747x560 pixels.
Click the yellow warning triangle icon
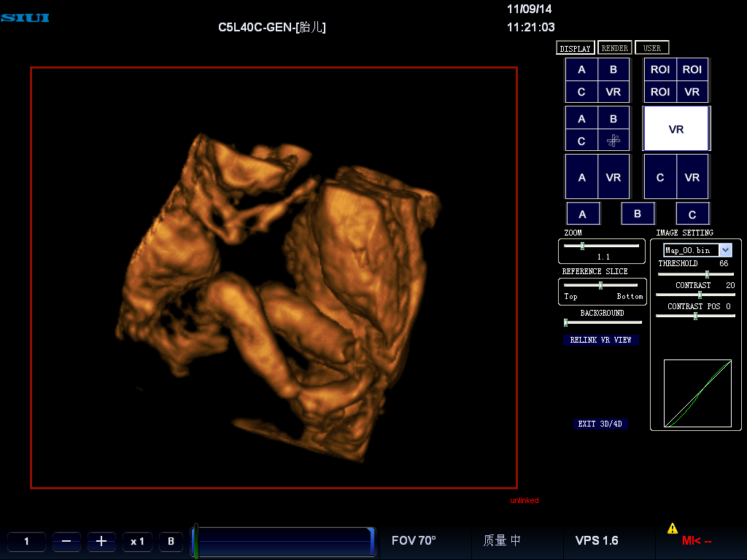672,529
